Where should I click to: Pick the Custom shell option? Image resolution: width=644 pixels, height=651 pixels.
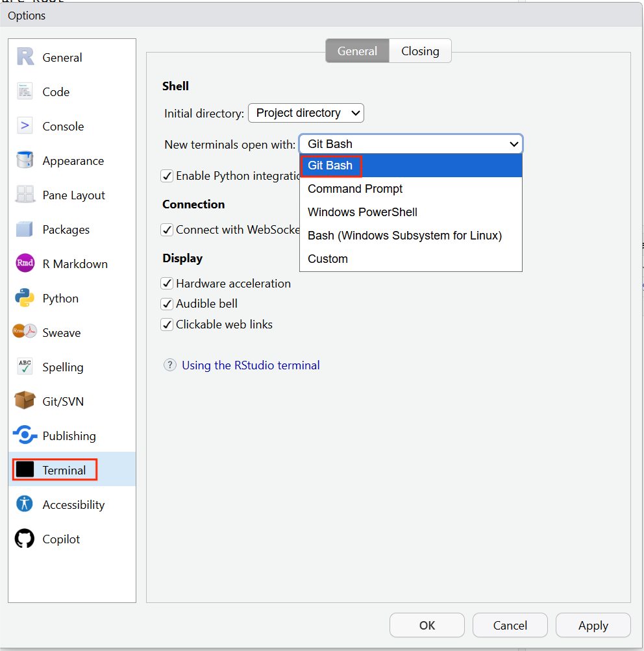411,259
